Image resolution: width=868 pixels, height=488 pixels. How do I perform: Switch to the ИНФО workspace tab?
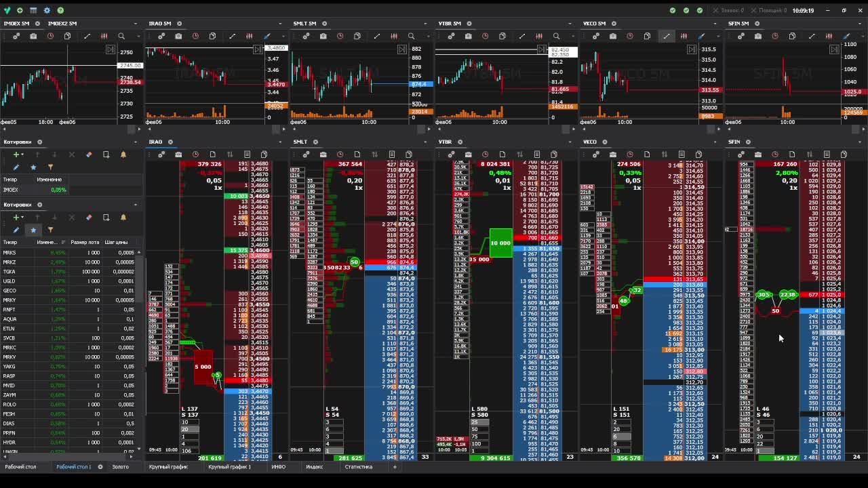tap(279, 467)
